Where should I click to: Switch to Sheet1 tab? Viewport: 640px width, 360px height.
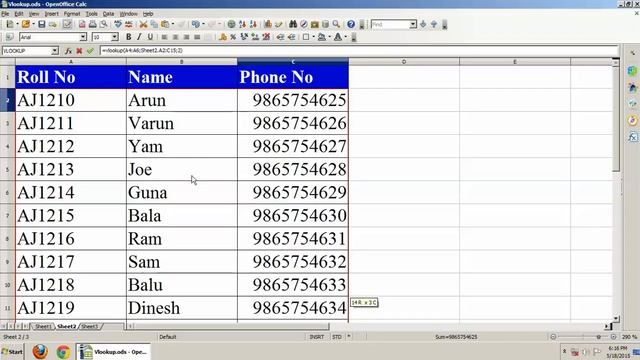(x=43, y=327)
